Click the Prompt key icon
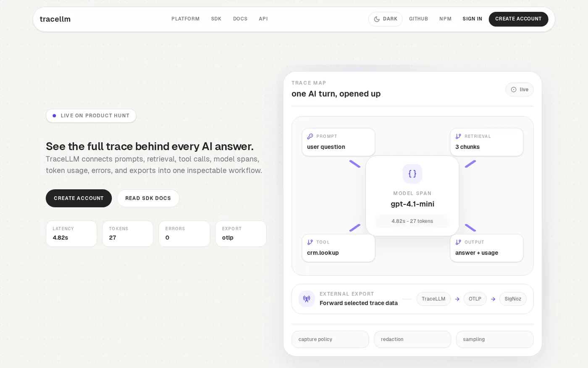 [x=310, y=136]
